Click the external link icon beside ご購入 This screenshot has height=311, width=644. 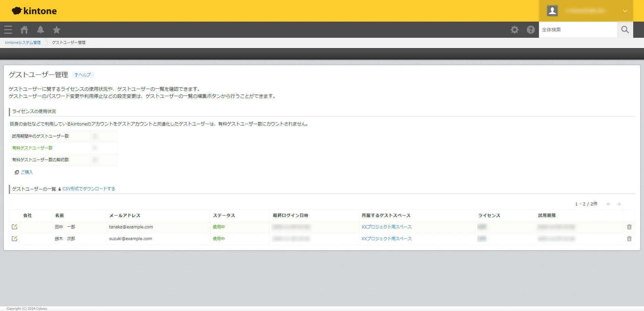pos(17,172)
